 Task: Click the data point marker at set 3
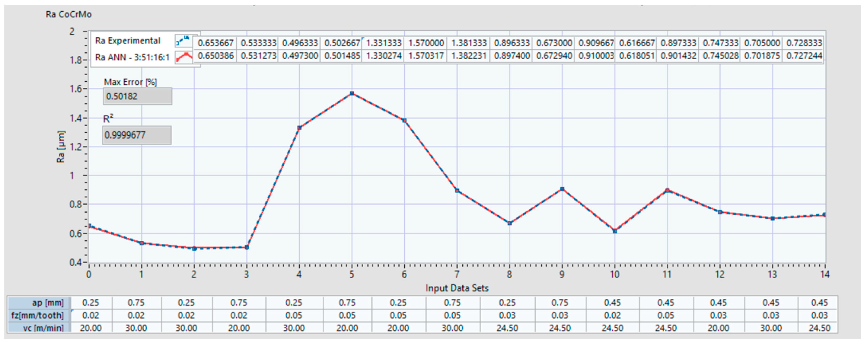(x=247, y=247)
